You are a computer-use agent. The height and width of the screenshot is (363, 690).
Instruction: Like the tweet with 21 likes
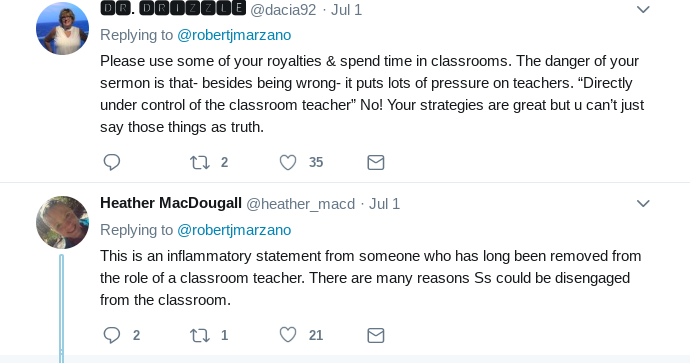[288, 335]
